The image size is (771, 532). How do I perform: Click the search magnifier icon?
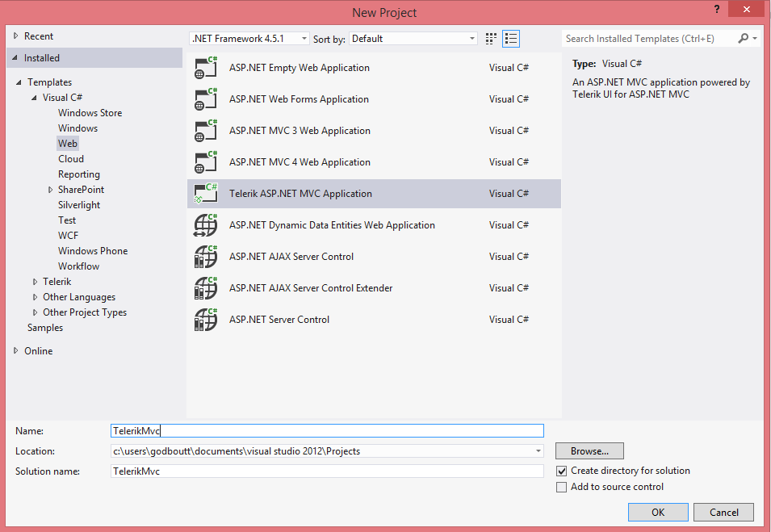(744, 39)
